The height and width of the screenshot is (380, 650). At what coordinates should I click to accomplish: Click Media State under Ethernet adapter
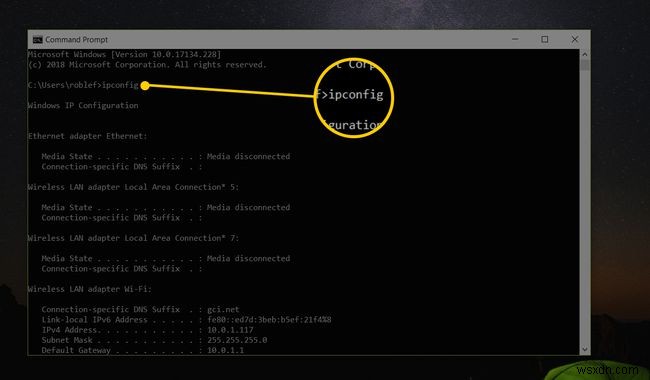click(x=166, y=156)
